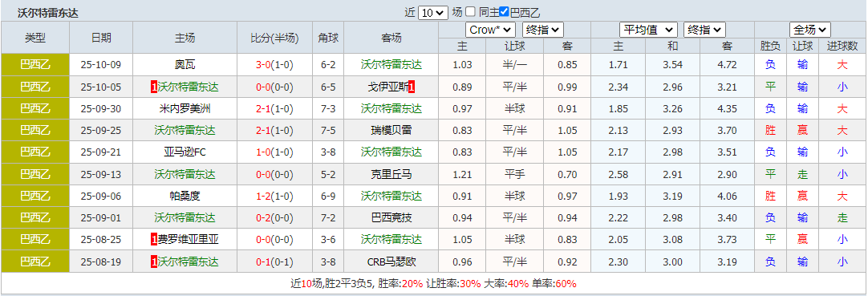Open away team 戈伊亚斯 in the 25-10-05 row
This screenshot has height=296, width=868.
[x=388, y=87]
